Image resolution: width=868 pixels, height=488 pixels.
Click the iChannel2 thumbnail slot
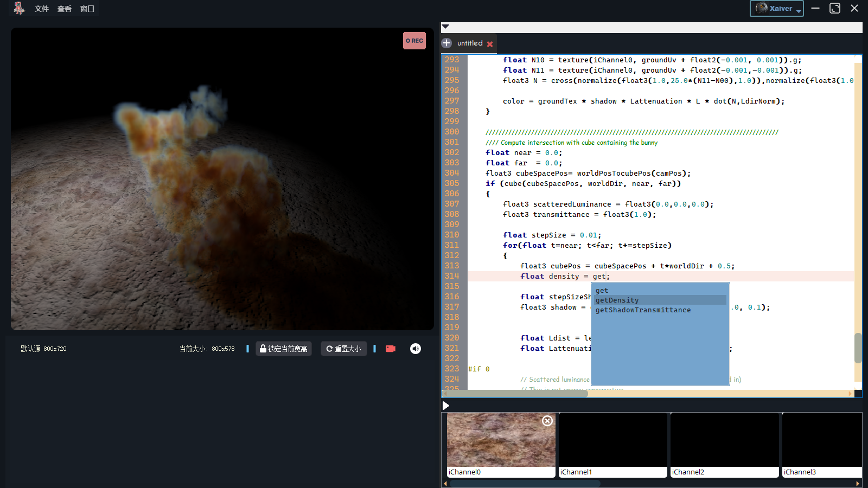click(724, 440)
